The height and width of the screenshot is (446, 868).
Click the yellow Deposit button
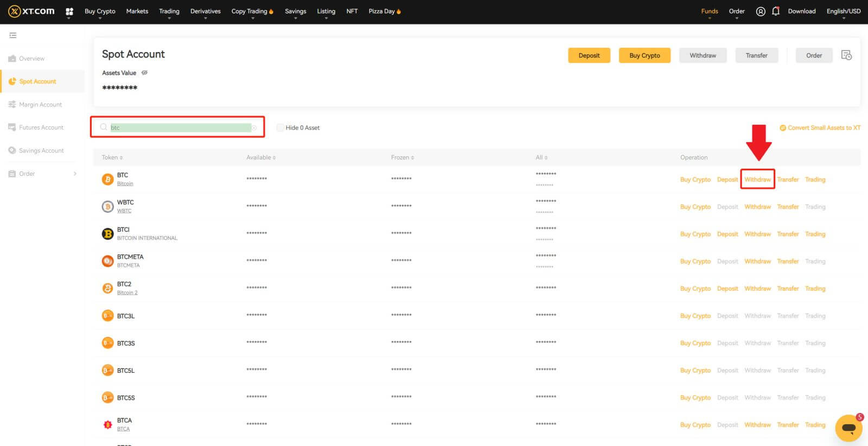pyautogui.click(x=589, y=55)
